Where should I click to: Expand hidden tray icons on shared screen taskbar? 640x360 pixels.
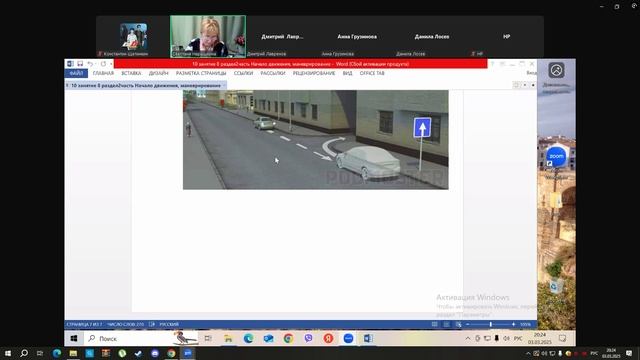[x=468, y=338]
